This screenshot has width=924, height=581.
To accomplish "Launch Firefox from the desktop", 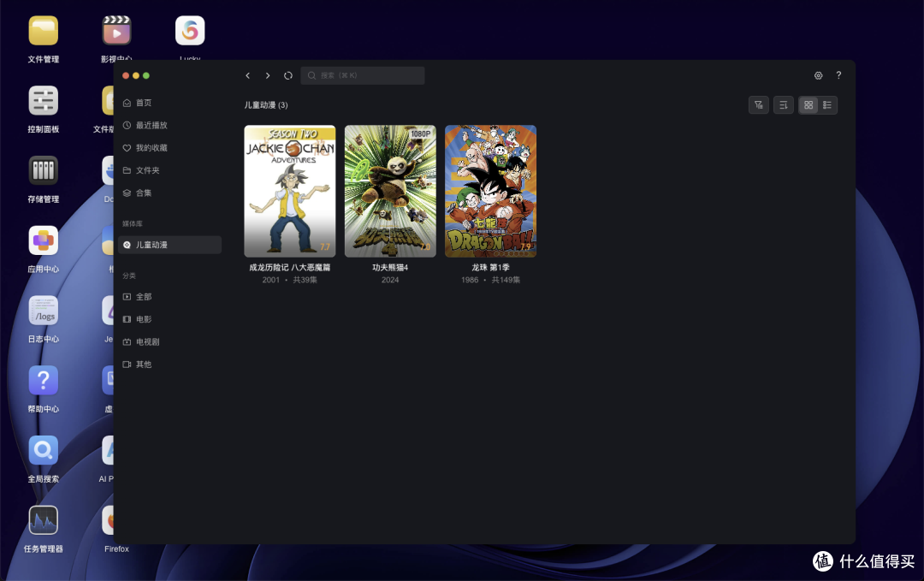I will pyautogui.click(x=110, y=520).
